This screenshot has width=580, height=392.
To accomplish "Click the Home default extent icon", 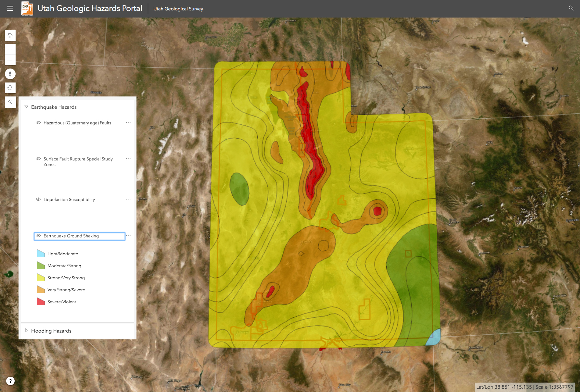I will click(10, 35).
